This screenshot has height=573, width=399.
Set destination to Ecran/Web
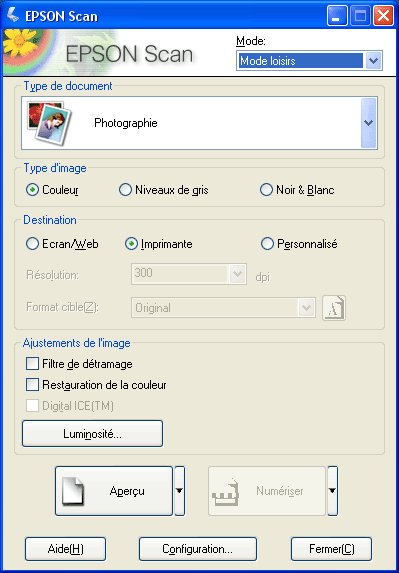(33, 244)
